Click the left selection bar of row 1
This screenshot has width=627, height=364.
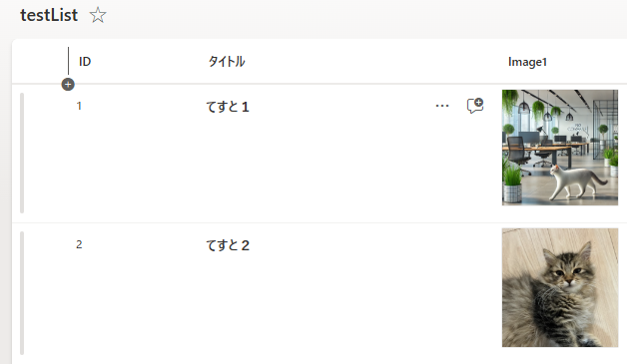pos(22,153)
